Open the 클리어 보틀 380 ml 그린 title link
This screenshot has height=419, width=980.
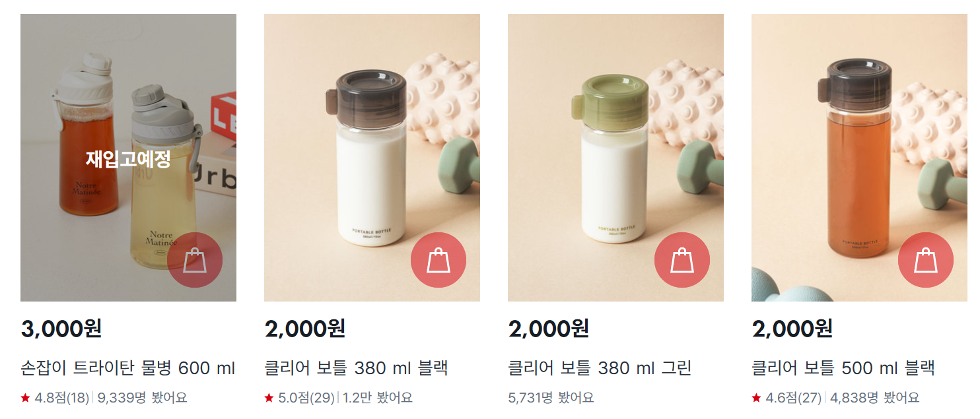[x=600, y=368]
